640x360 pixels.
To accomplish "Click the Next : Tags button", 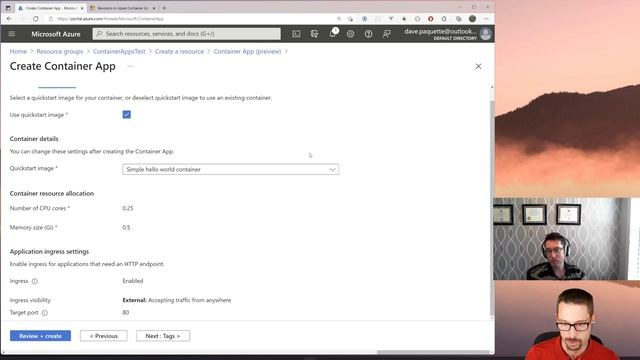I will point(163,336).
